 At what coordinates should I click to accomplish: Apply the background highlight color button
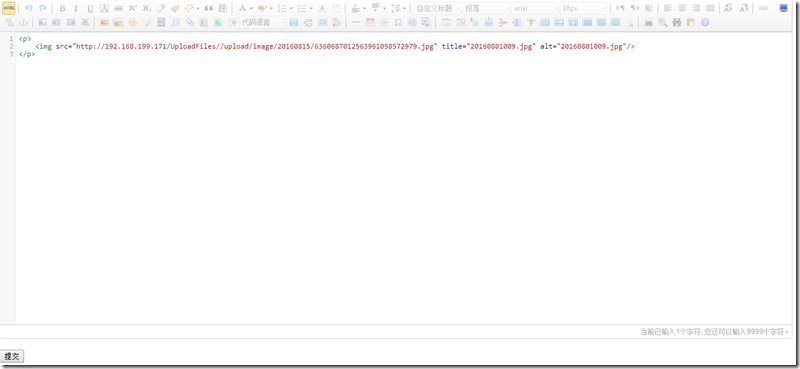click(x=262, y=8)
